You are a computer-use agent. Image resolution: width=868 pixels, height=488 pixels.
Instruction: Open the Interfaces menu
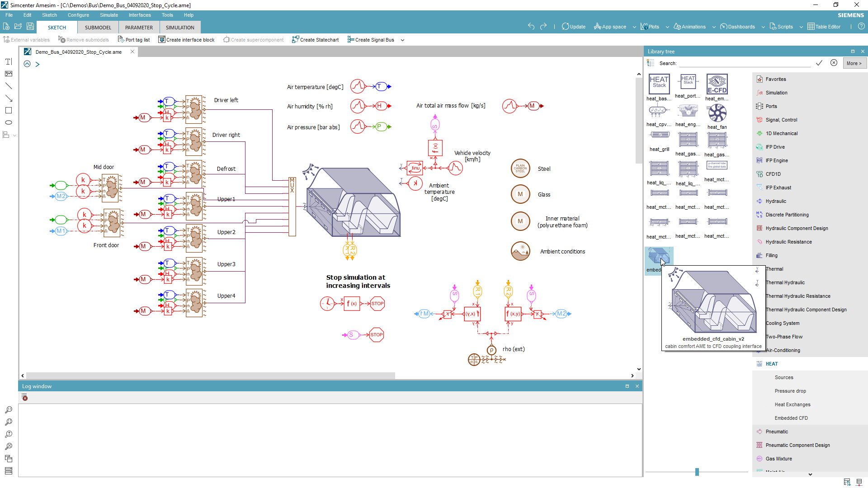[140, 15]
